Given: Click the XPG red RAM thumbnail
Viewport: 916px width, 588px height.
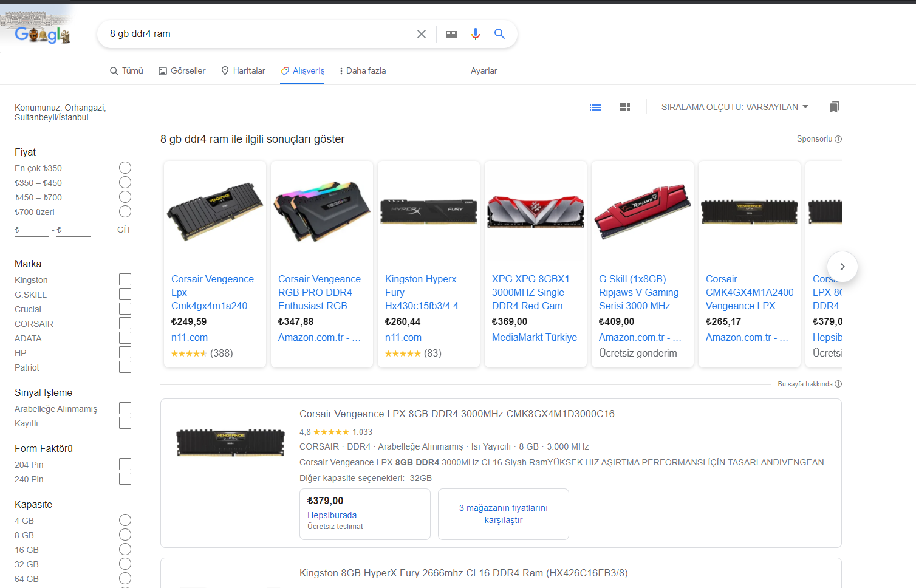Looking at the screenshot, I should pyautogui.click(x=536, y=211).
